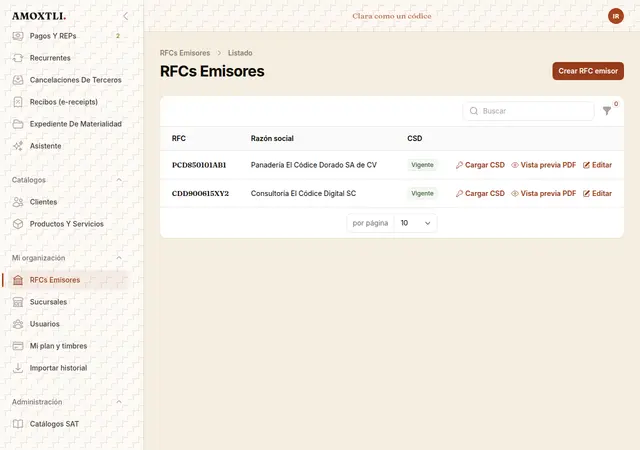Click Vista previa PDF for Consultoría El Códice Digital
The image size is (640, 450).
click(x=544, y=194)
